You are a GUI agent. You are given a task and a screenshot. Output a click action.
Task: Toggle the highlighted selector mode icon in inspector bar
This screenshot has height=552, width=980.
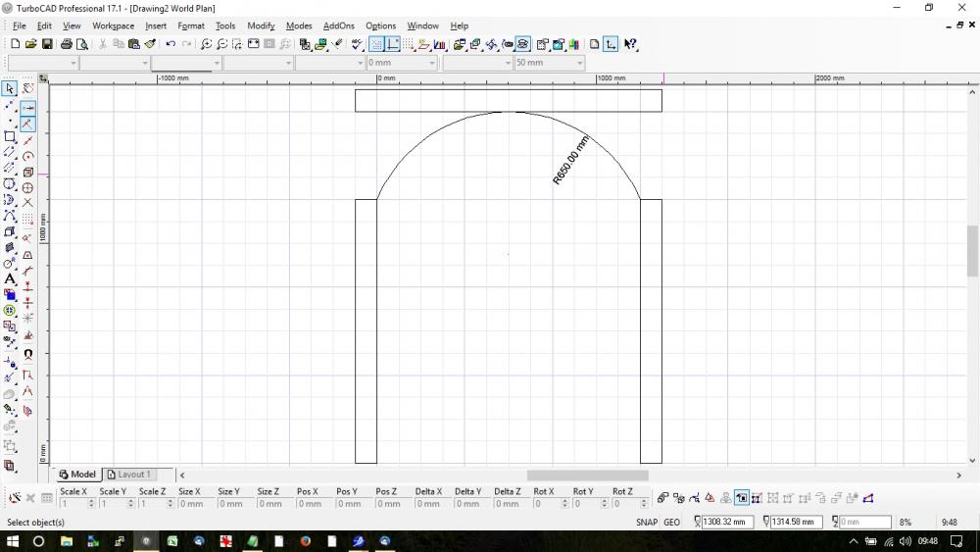[x=741, y=498]
